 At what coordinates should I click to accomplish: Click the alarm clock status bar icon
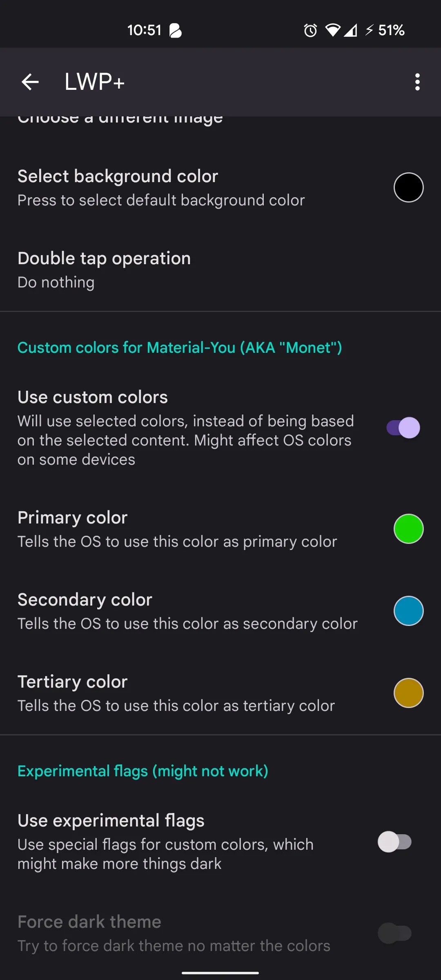(310, 30)
